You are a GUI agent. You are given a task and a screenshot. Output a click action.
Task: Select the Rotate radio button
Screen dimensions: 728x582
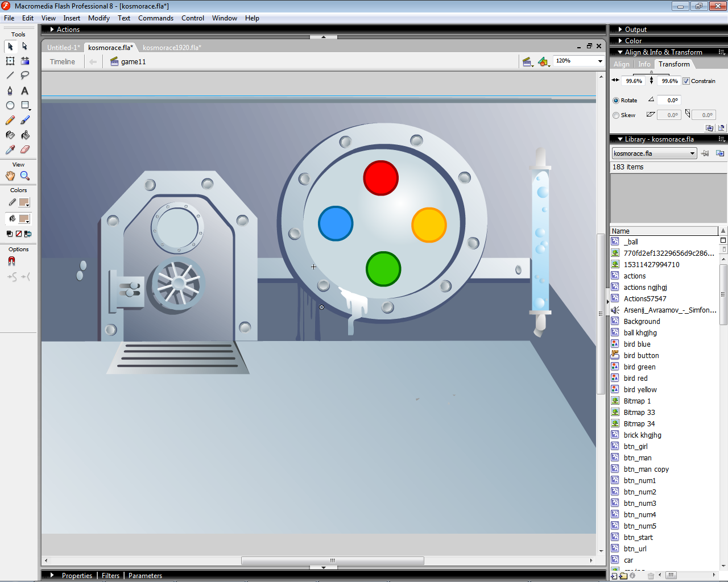(616, 101)
